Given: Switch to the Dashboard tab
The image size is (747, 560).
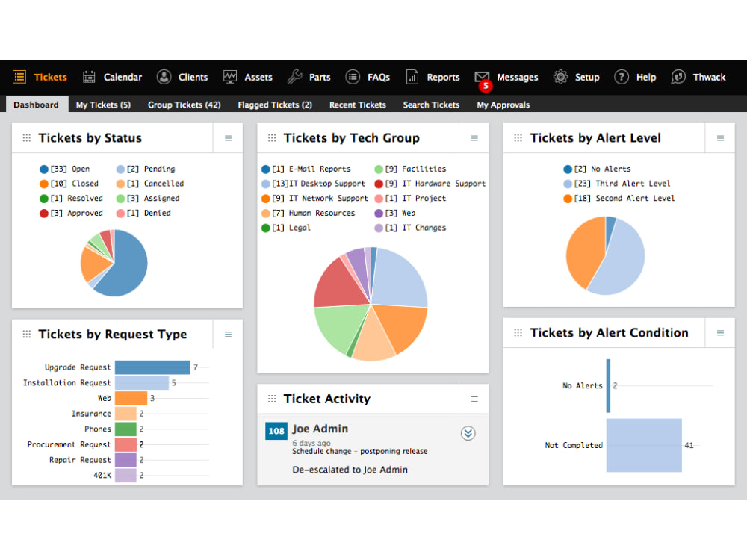Looking at the screenshot, I should coord(36,105).
